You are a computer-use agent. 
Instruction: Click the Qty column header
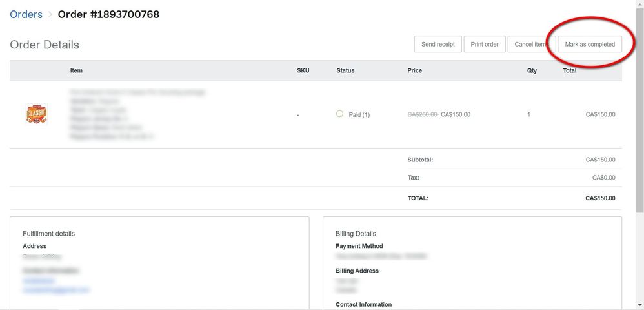pos(532,70)
